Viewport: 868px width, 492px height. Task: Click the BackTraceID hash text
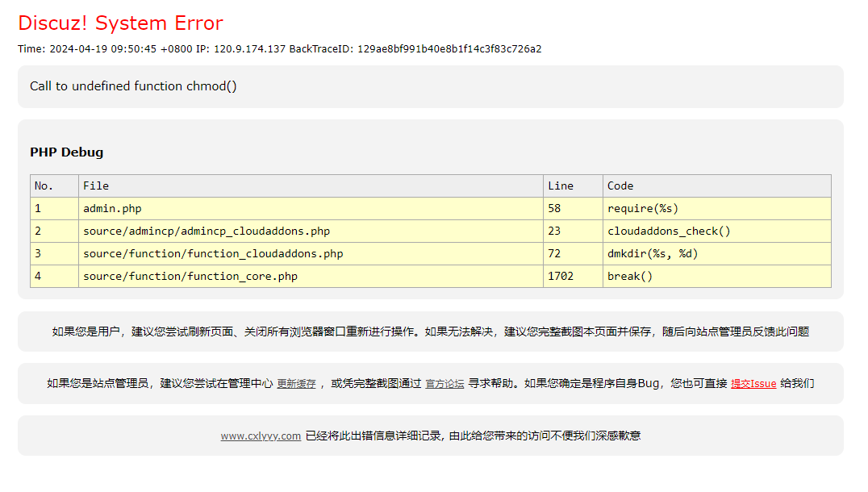tap(449, 49)
